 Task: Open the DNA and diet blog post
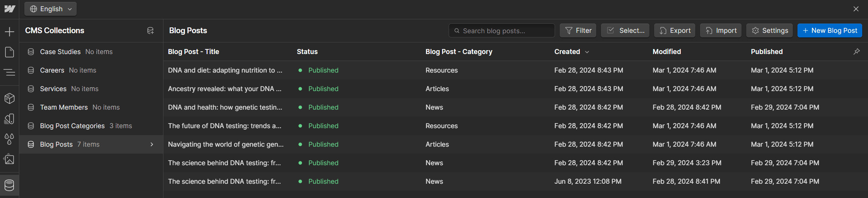[225, 70]
